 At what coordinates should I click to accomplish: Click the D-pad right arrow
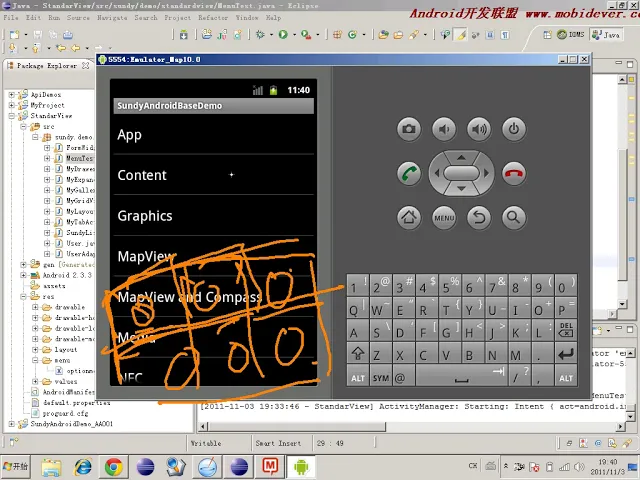[x=486, y=173]
